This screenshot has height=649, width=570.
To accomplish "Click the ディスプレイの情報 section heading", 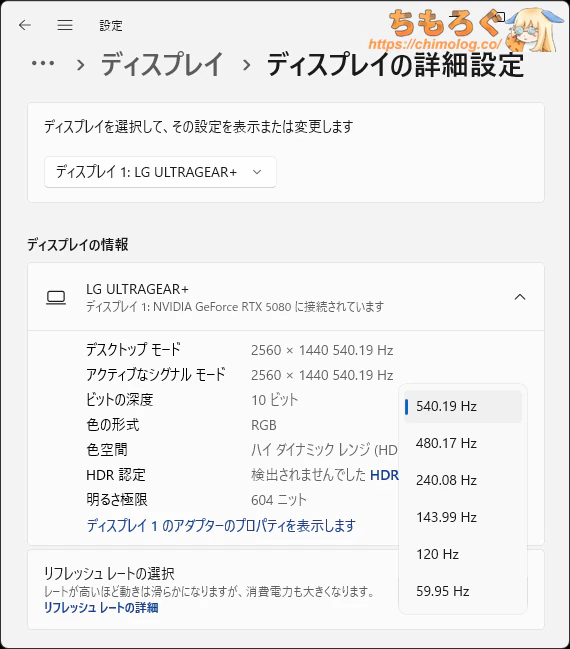I will point(78,245).
